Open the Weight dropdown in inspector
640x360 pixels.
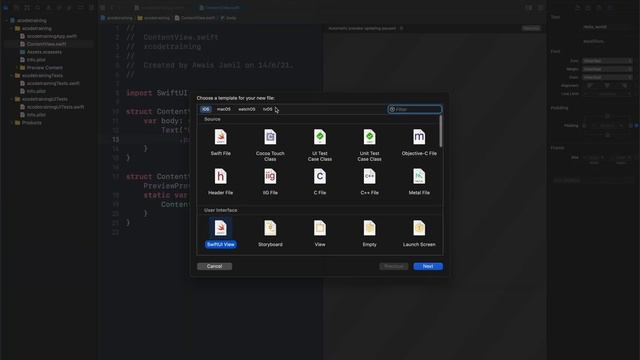point(607,69)
